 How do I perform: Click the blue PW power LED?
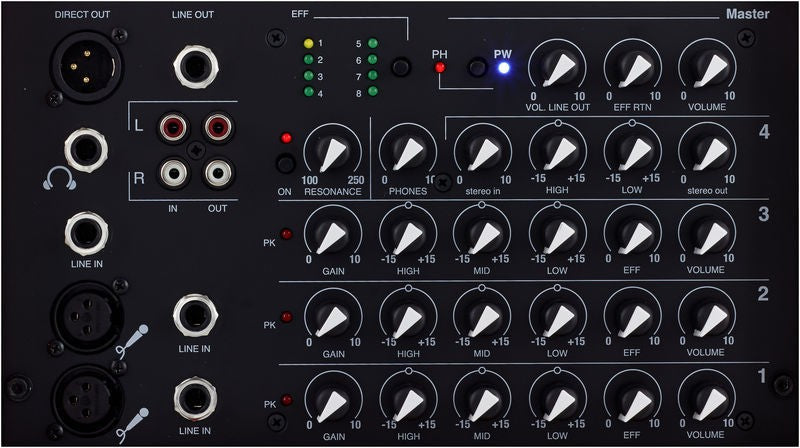pyautogui.click(x=504, y=68)
